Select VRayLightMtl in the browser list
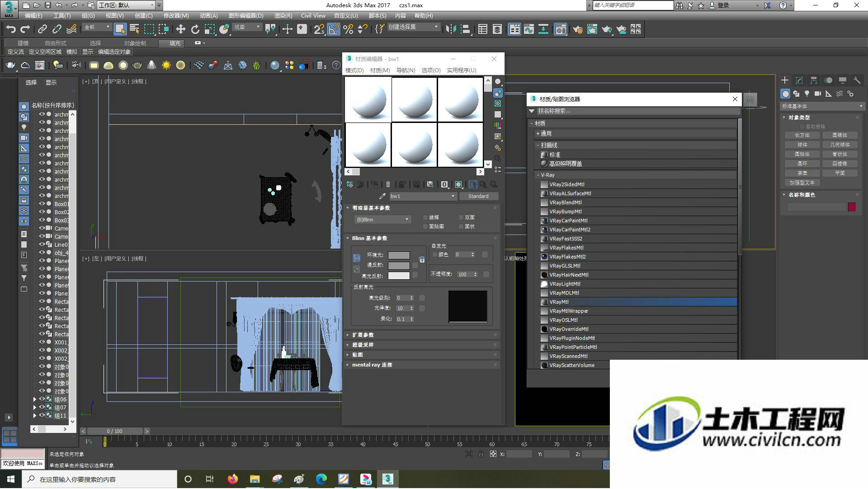 pos(638,284)
